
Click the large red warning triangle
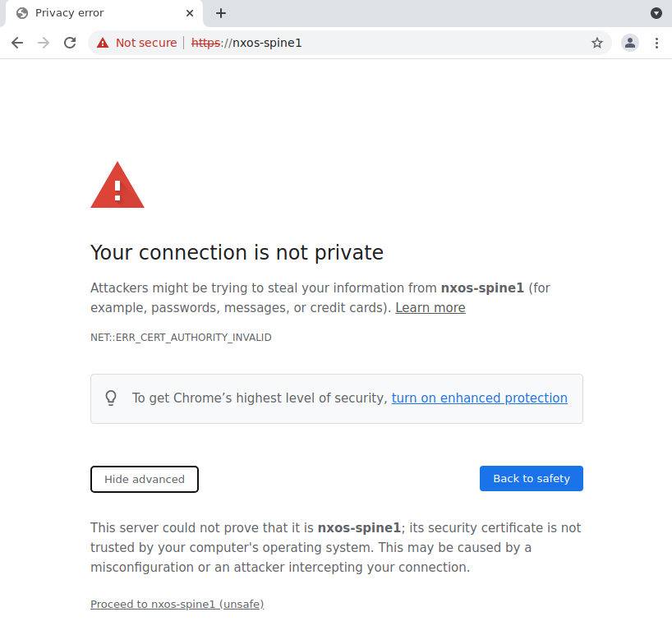click(117, 186)
